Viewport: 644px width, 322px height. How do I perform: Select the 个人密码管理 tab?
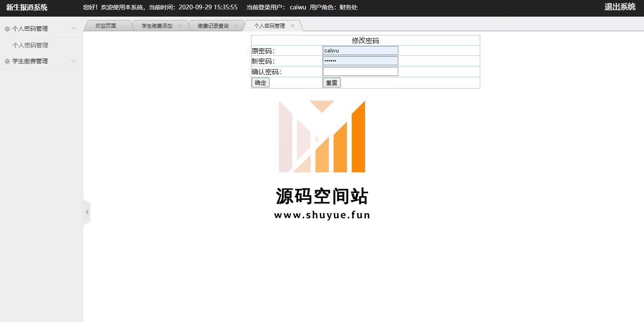[x=270, y=26]
